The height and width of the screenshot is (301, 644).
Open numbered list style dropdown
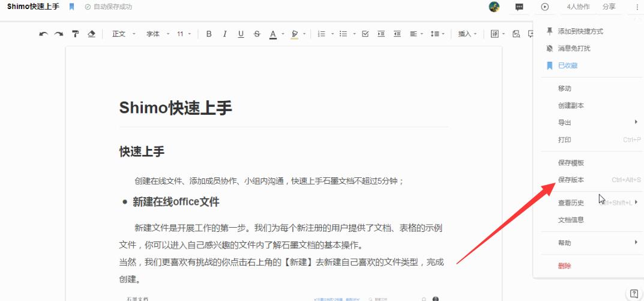pos(333,34)
